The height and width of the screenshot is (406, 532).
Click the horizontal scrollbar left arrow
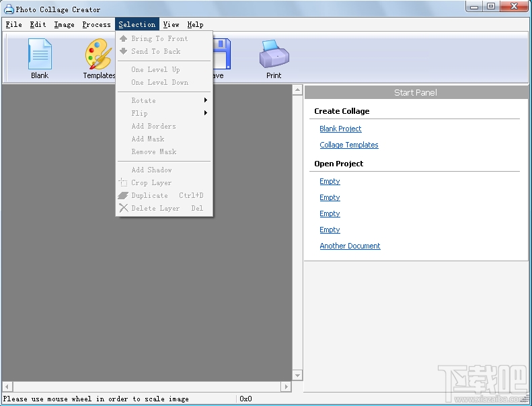pos(7,386)
